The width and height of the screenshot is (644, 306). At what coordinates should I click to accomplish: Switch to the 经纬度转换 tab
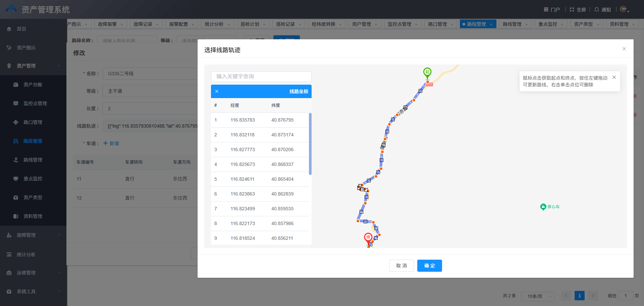pos(323,24)
